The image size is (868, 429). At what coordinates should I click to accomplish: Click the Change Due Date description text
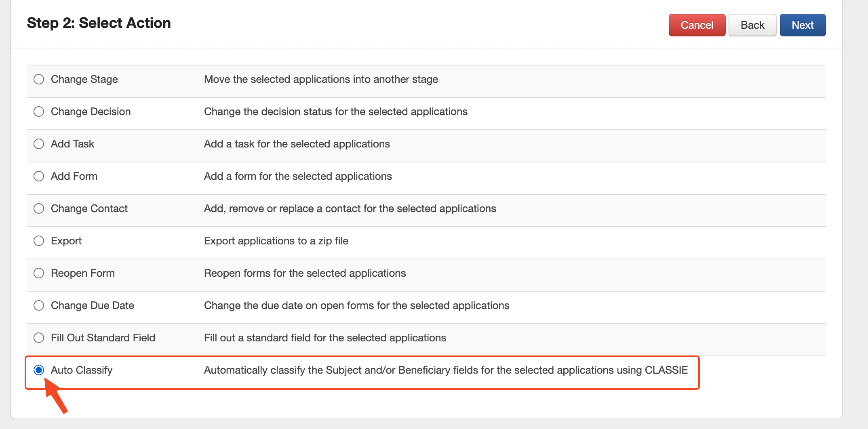pos(356,305)
